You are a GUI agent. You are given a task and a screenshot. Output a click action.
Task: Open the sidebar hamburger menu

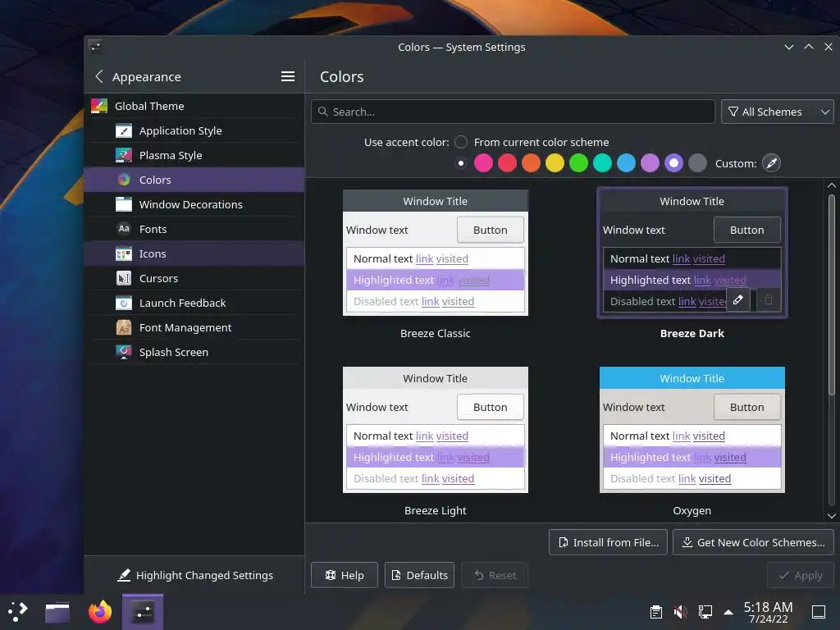tap(288, 76)
